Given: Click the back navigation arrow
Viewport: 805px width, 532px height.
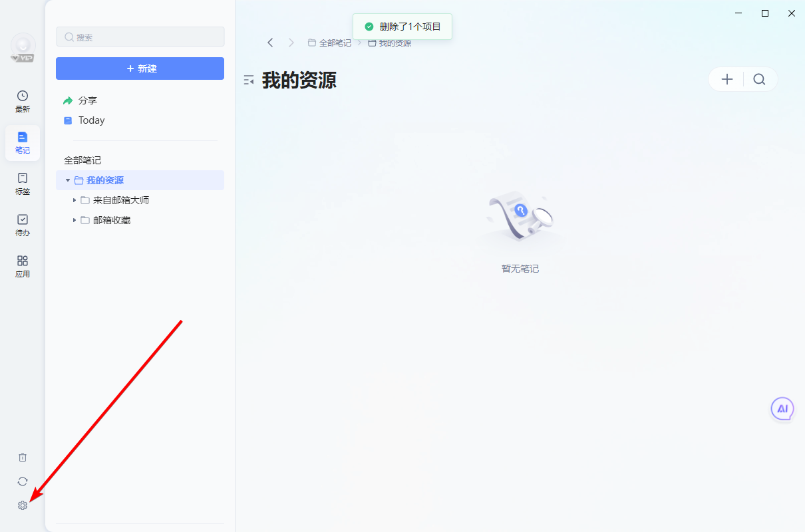Looking at the screenshot, I should pos(270,42).
